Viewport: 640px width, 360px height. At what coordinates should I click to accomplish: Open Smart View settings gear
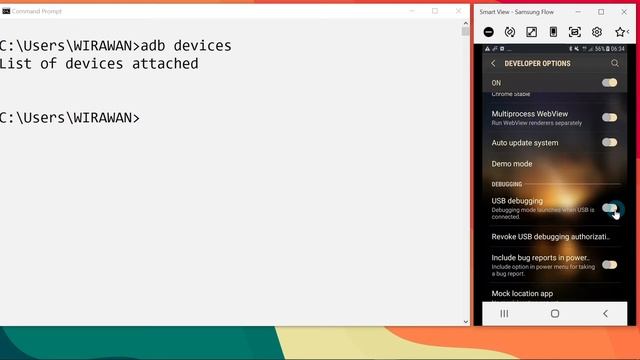[597, 32]
